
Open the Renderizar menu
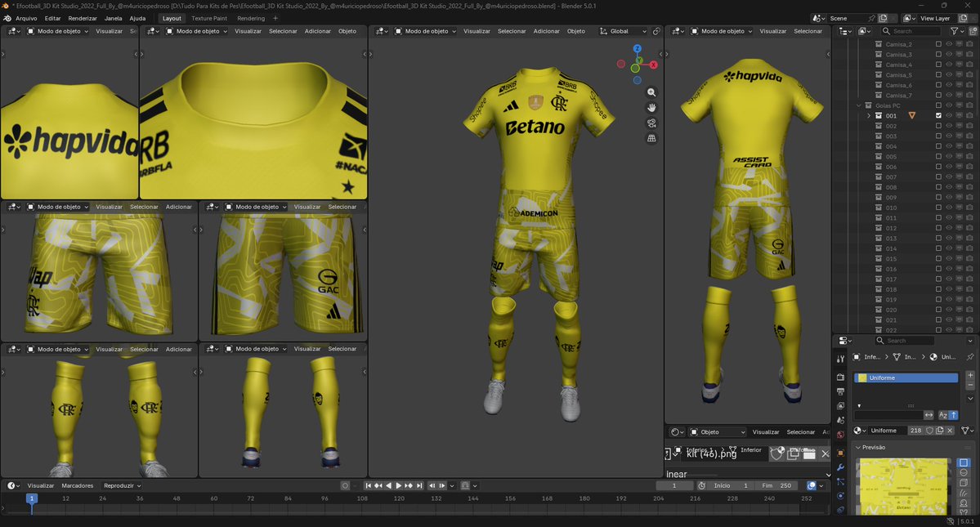point(83,18)
